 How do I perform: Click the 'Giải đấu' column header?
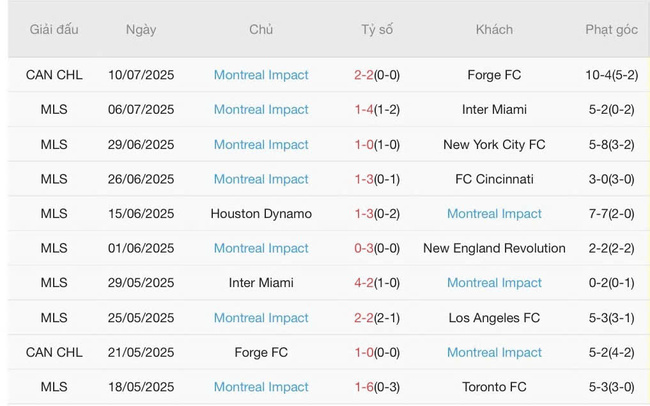click(54, 30)
